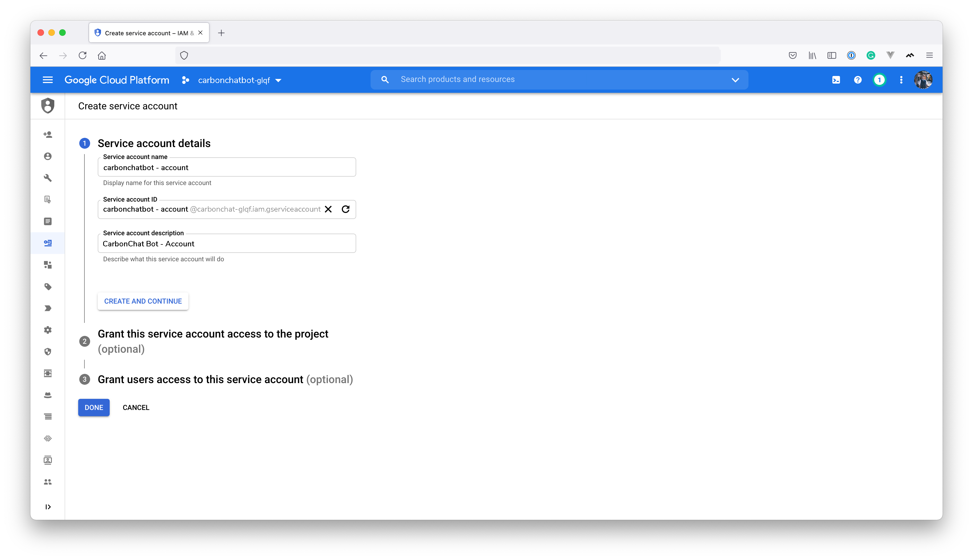
Task: Open the sidebar Settings gear icon
Action: (48, 330)
